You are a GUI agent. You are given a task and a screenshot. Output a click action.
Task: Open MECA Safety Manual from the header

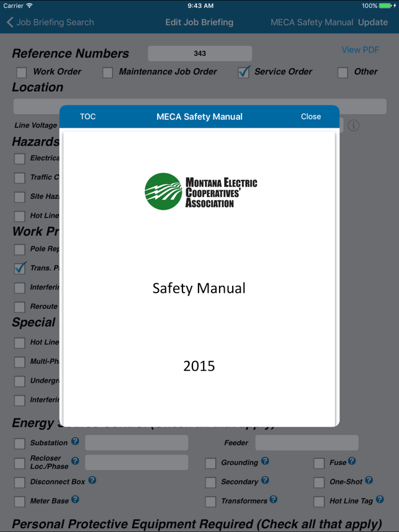tap(312, 22)
